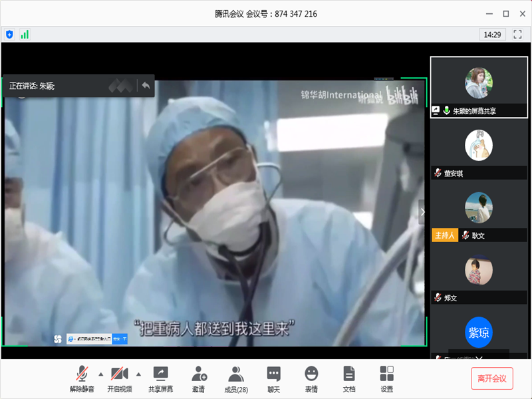Screen dimensions: 532x399
Task: Close the Tencent Meeting window
Action: [x=523, y=14]
